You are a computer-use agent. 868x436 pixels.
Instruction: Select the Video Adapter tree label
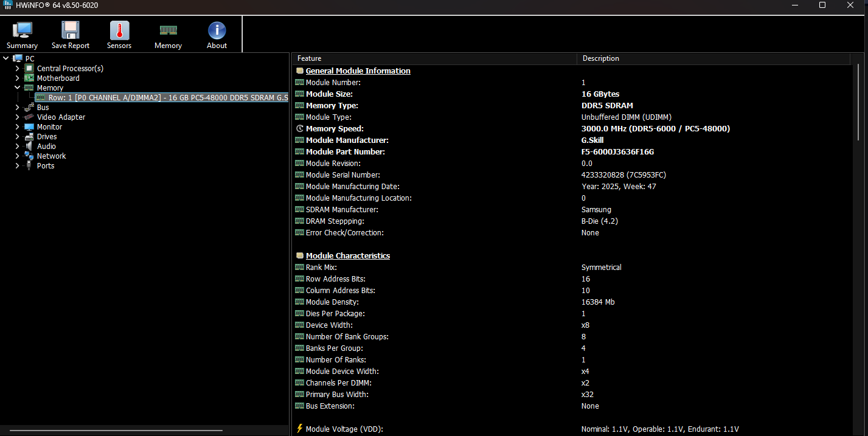61,117
